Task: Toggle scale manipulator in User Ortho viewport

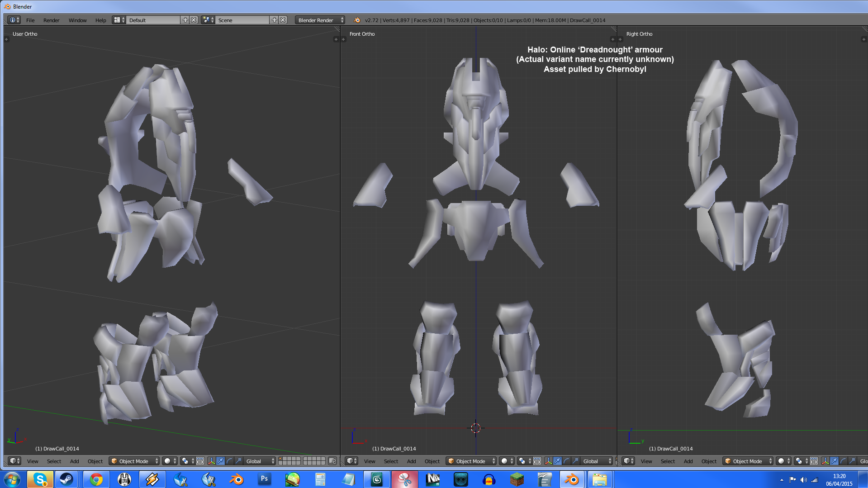Action: click(238, 461)
